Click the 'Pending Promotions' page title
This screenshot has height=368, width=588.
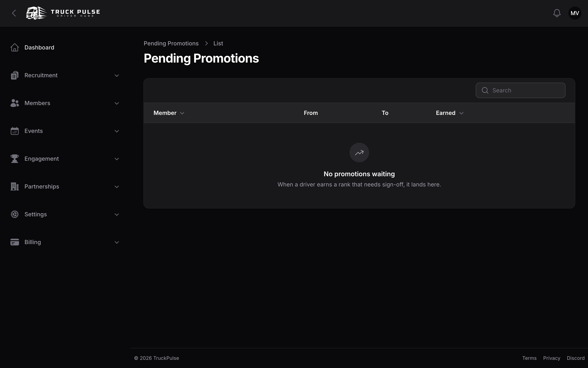tap(201, 58)
